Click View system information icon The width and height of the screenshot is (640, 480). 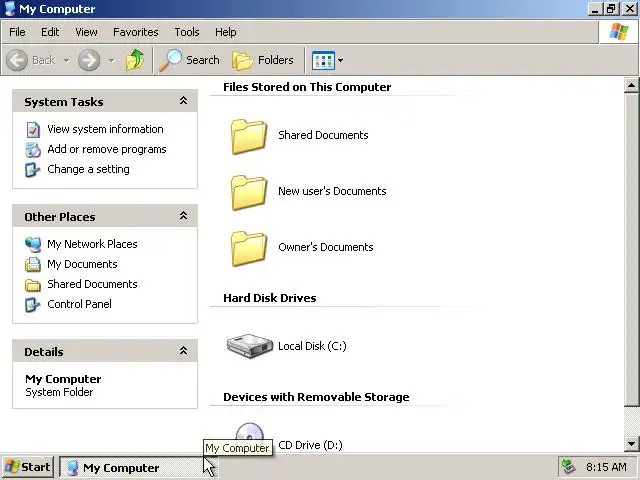click(33, 130)
